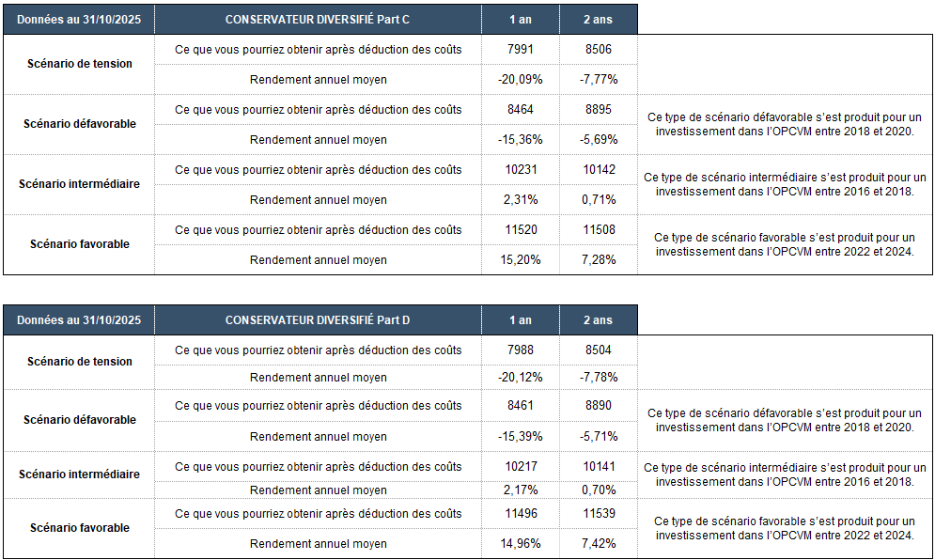Click the CONSERVATEUR DIVERSIFIÉ Part D header
This screenshot has height=560, width=935.
[318, 320]
